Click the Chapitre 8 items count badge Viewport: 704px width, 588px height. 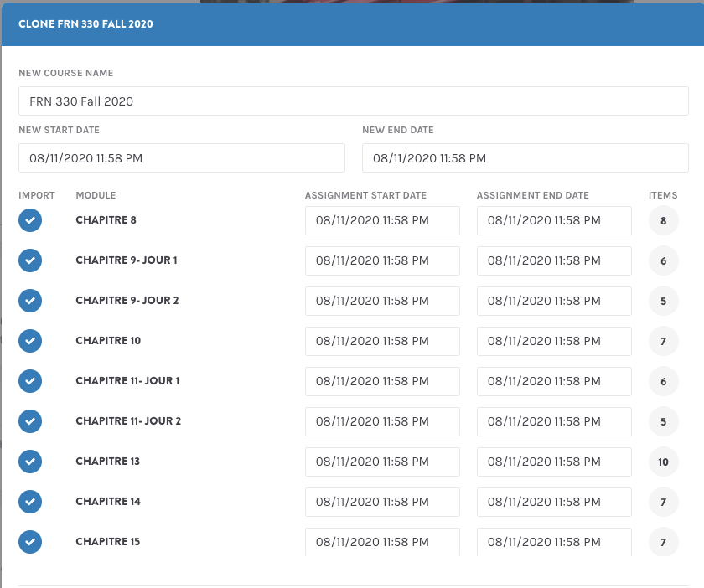pyautogui.click(x=663, y=221)
